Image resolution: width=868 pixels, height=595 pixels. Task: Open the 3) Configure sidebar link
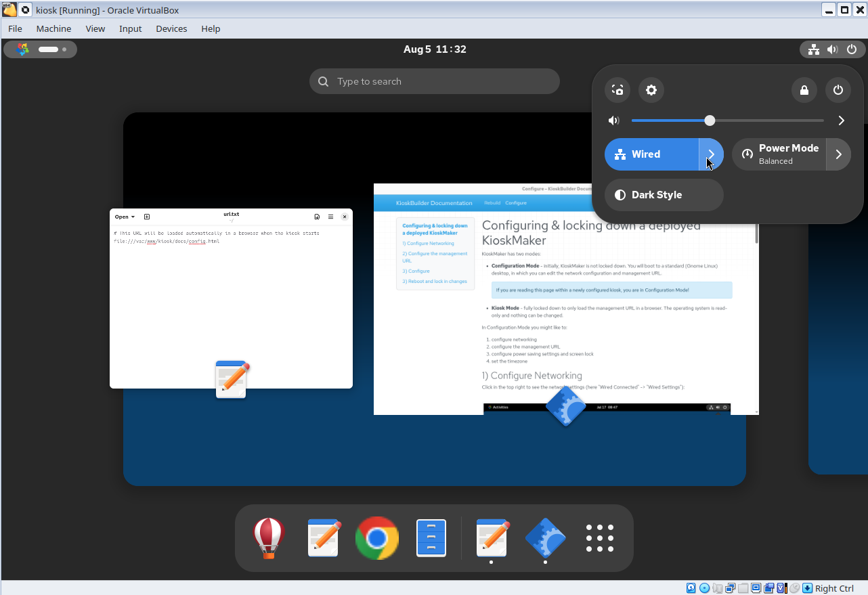point(416,271)
